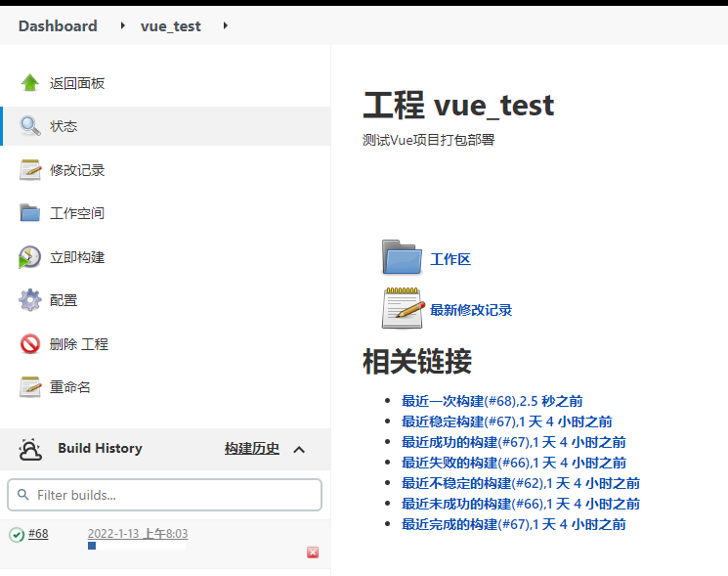The height and width of the screenshot is (576, 728).
Task: Open the 构建历史 trend link
Action: coord(252,448)
